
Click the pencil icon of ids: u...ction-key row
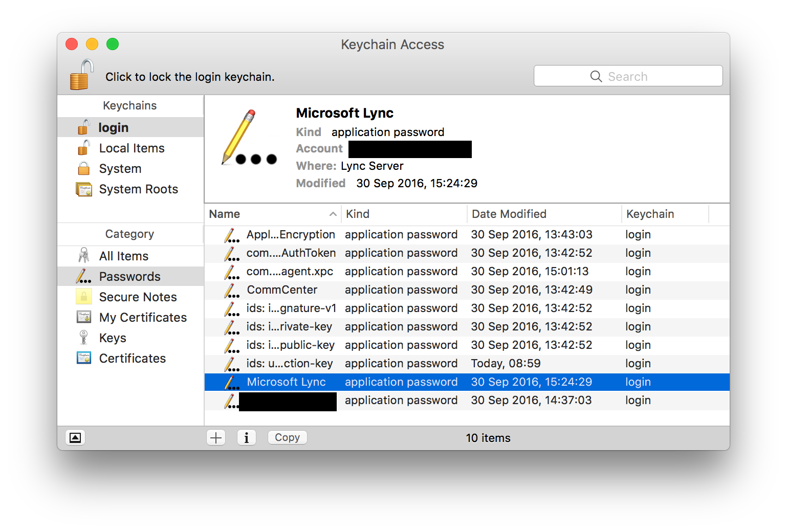231,364
